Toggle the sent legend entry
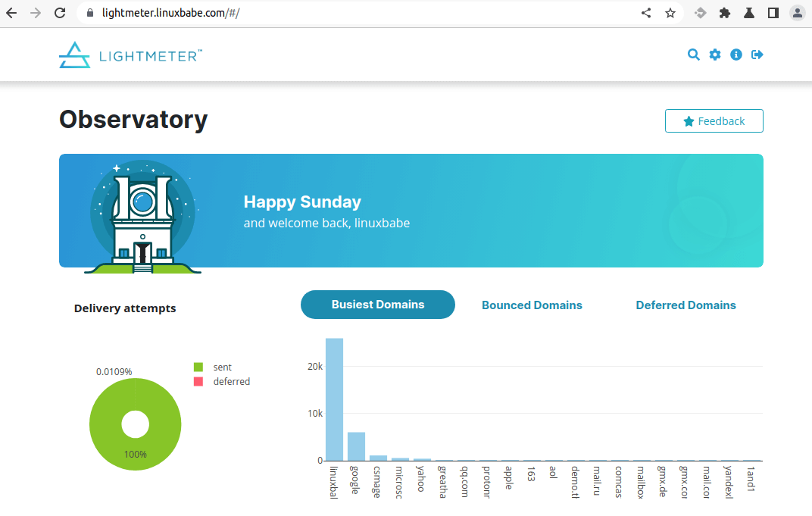The height and width of the screenshot is (516, 812). pyautogui.click(x=221, y=367)
